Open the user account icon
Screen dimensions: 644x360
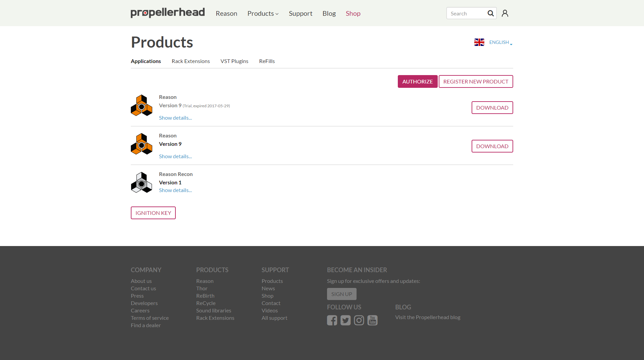505,13
